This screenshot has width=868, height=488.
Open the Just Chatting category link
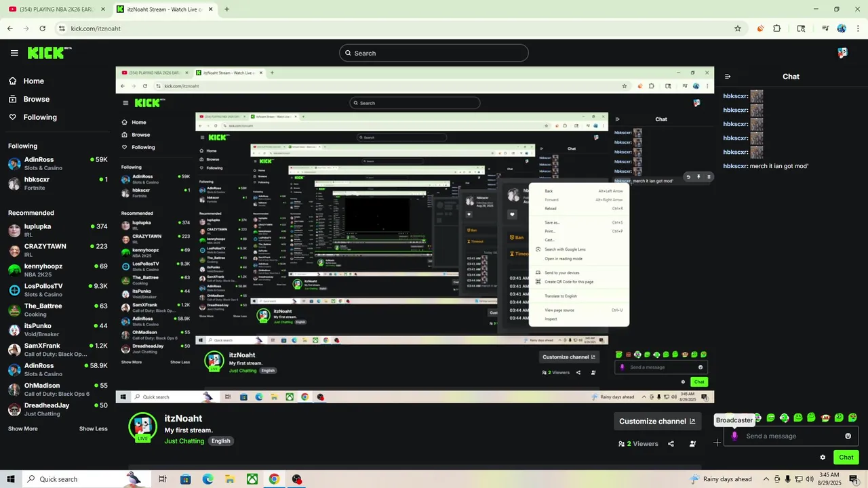click(x=184, y=441)
